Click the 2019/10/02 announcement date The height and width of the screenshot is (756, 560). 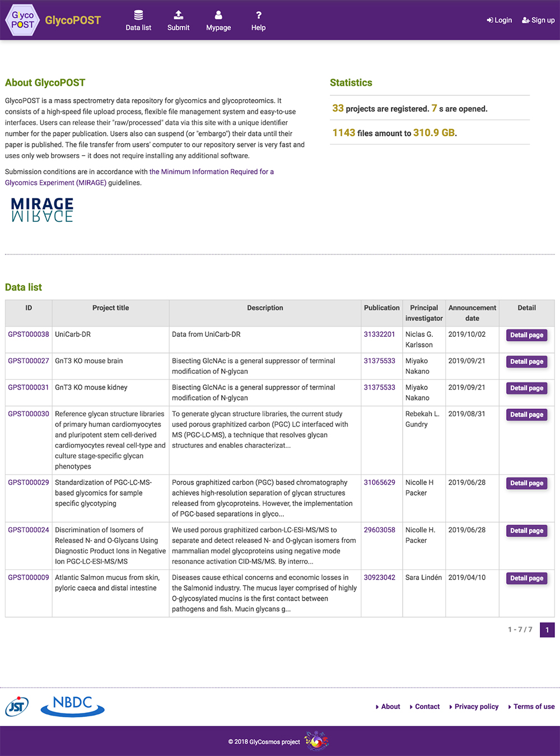[467, 335]
